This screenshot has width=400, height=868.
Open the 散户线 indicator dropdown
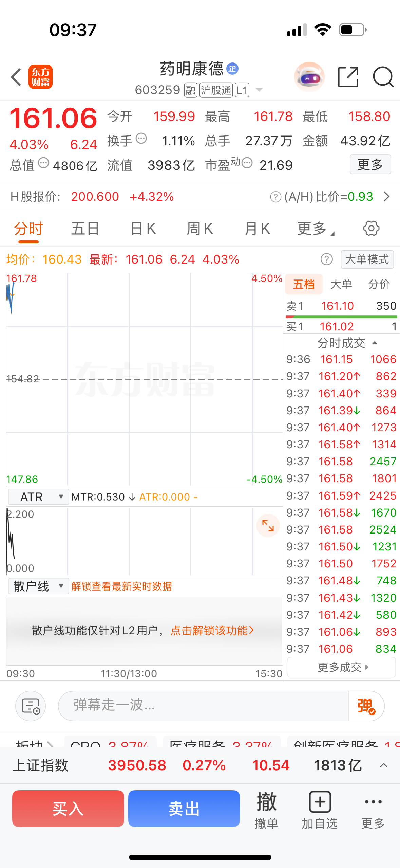coord(38,586)
